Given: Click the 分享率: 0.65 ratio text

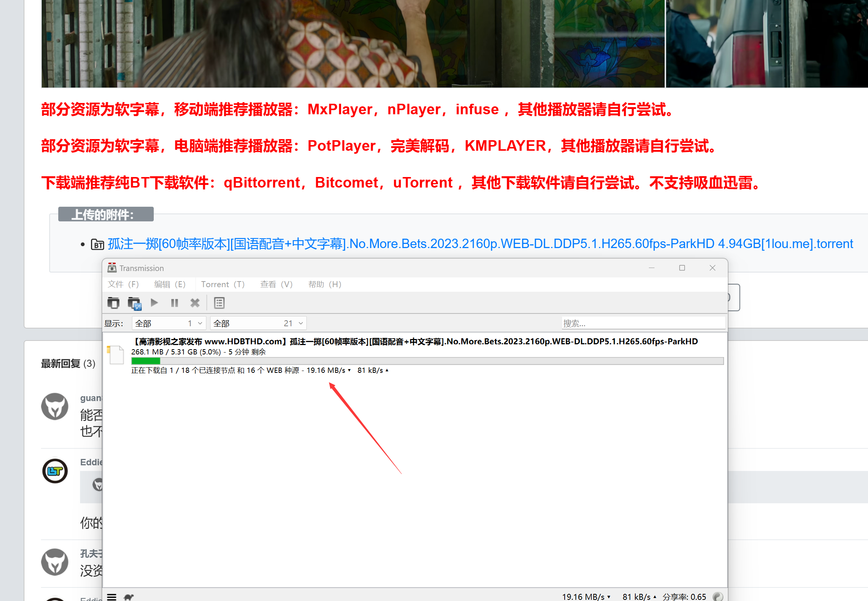Looking at the screenshot, I should 684,596.
